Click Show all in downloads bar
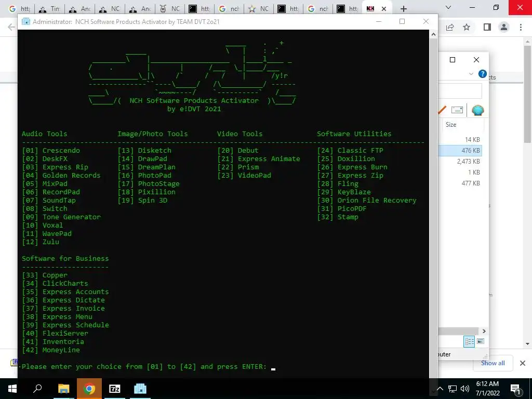The width and height of the screenshot is (532, 399). [x=493, y=363]
